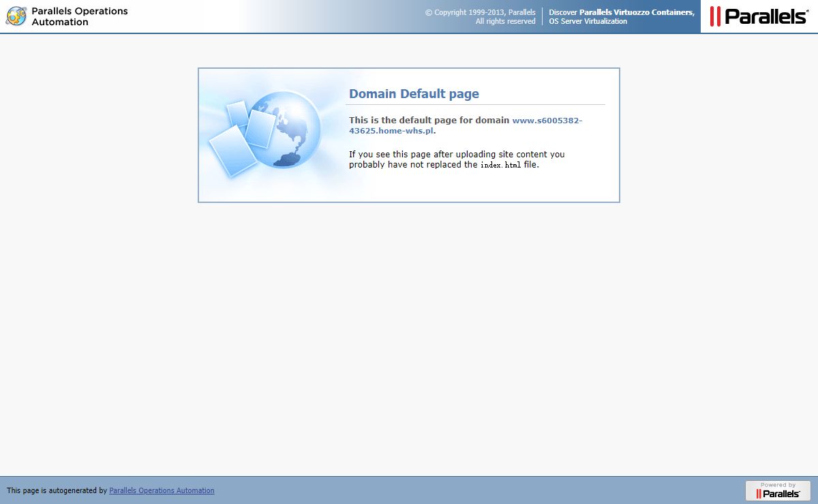This screenshot has height=504, width=818.
Task: Click the Parallels Operations Automation globe logo icon
Action: (x=16, y=16)
